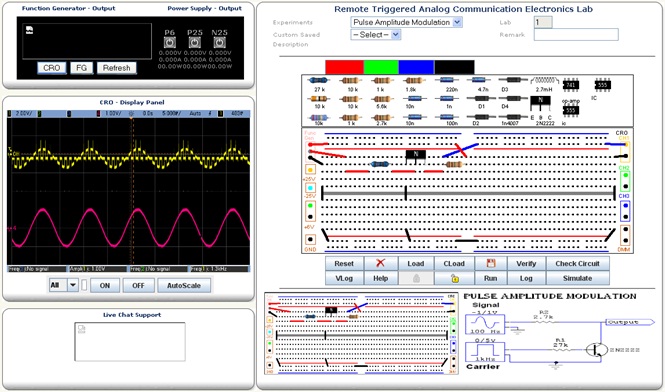Expand the Custom Saved Select dropdown
665x392 pixels.
(x=375, y=35)
